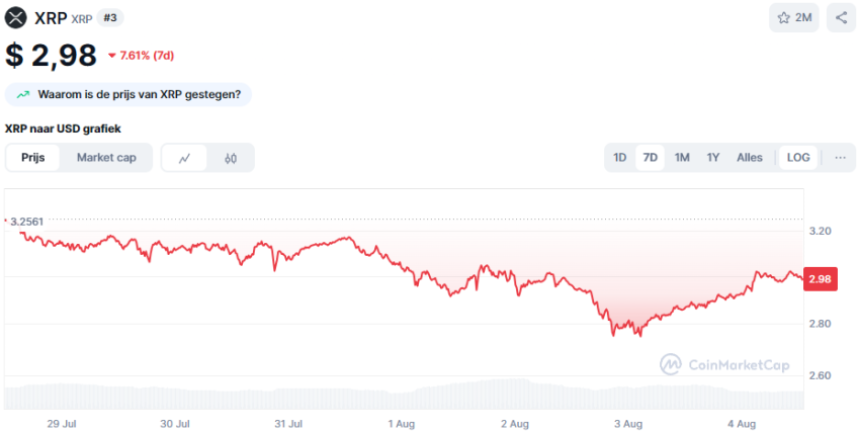
Task: Select the 1Y time range
Action: (713, 157)
